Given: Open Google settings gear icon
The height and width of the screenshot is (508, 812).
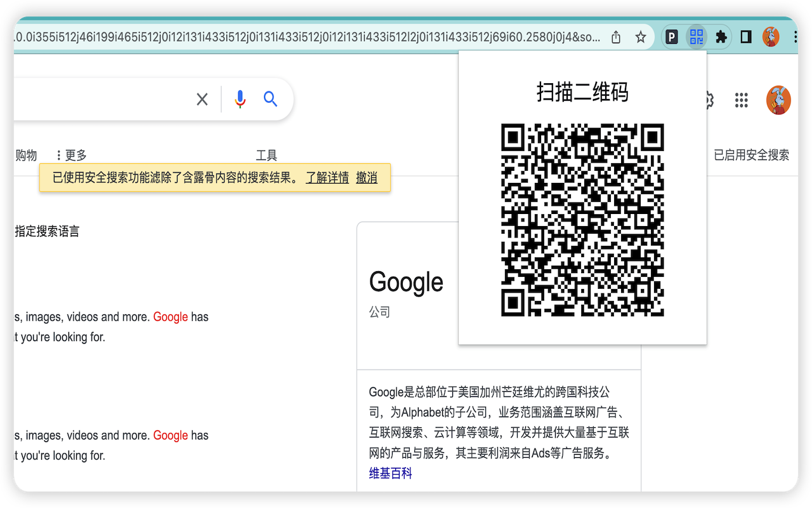Looking at the screenshot, I should [709, 100].
